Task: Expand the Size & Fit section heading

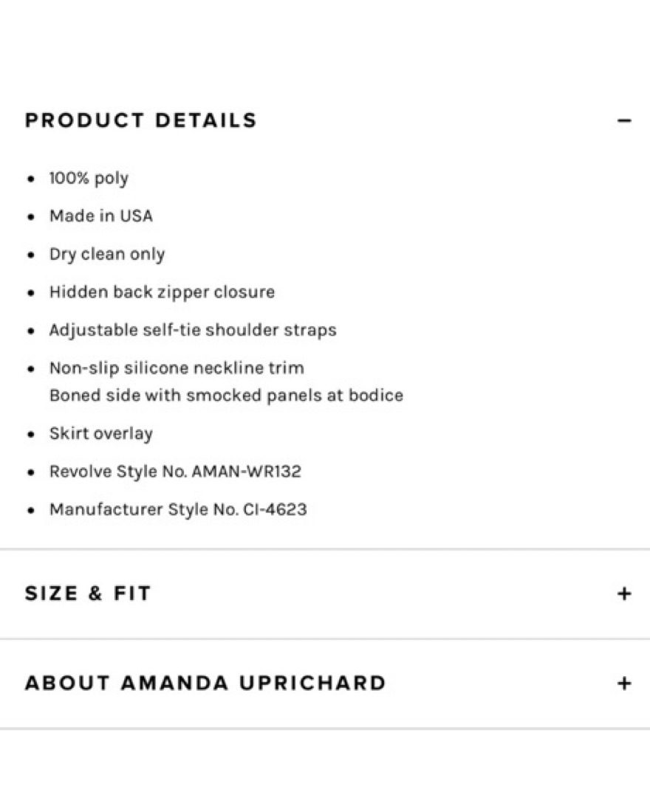Action: [x=88, y=593]
